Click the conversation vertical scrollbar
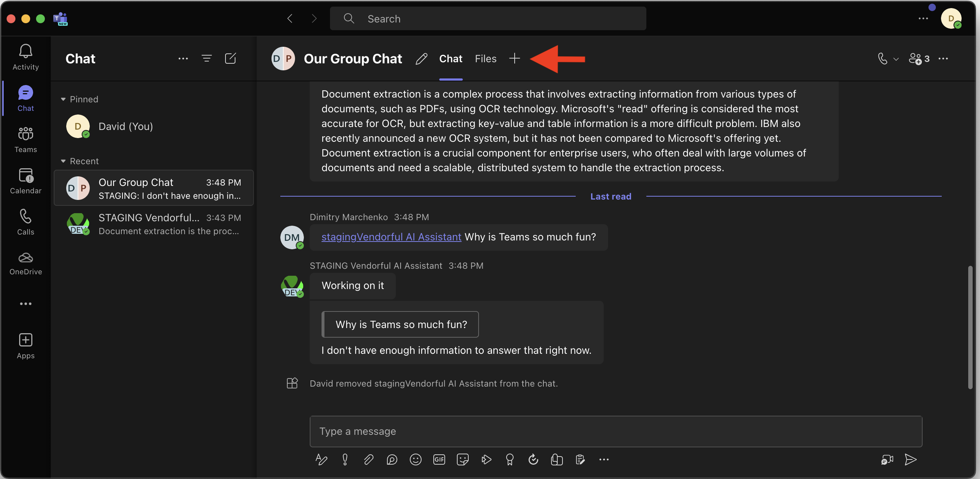The height and width of the screenshot is (479, 980). point(970,327)
